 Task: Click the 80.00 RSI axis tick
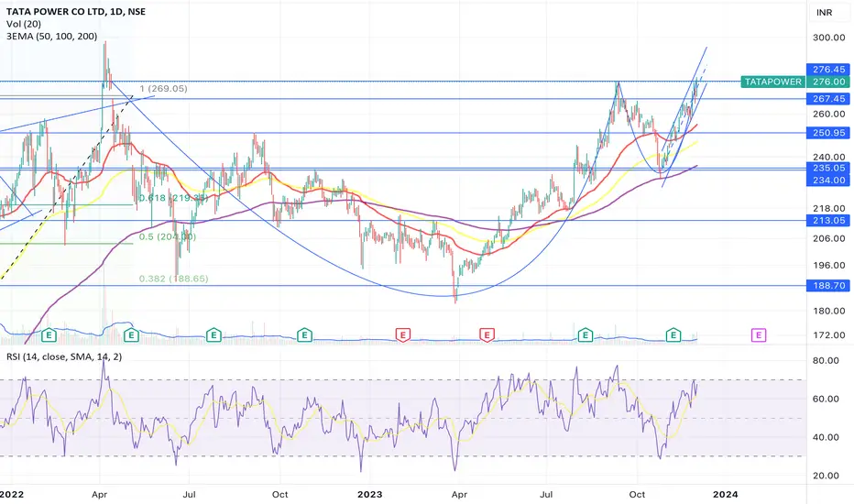click(826, 361)
